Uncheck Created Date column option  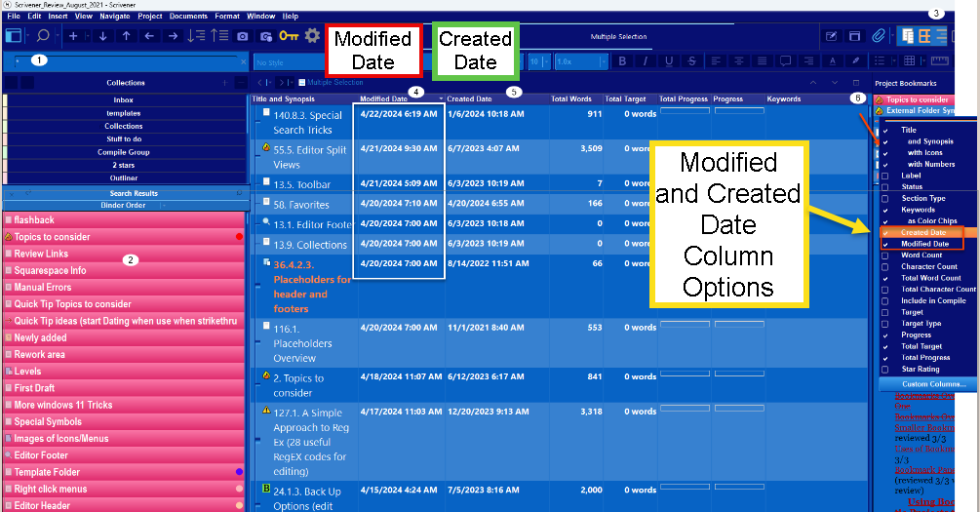(885, 232)
